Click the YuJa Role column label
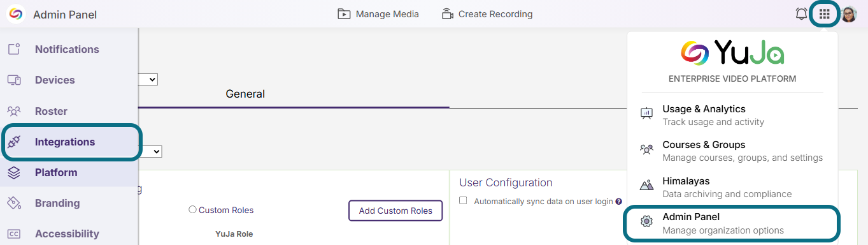The height and width of the screenshot is (245, 868). coord(234,234)
